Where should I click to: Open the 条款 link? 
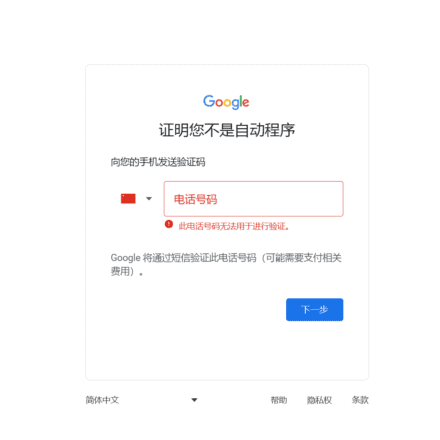[360, 400]
